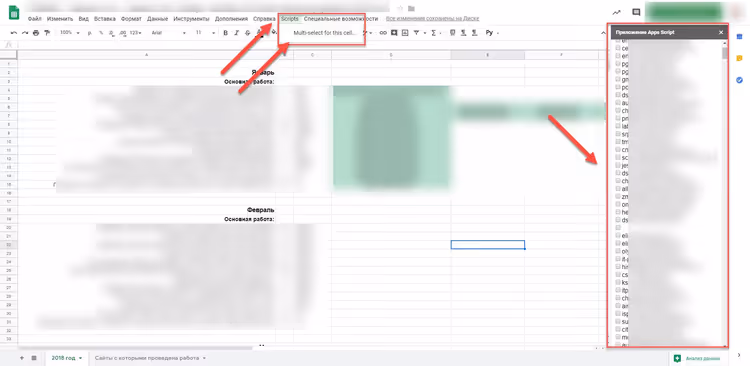Select the 'Январь' heading cell
Image resolution: width=750 pixels, height=366 pixels.
tap(263, 73)
